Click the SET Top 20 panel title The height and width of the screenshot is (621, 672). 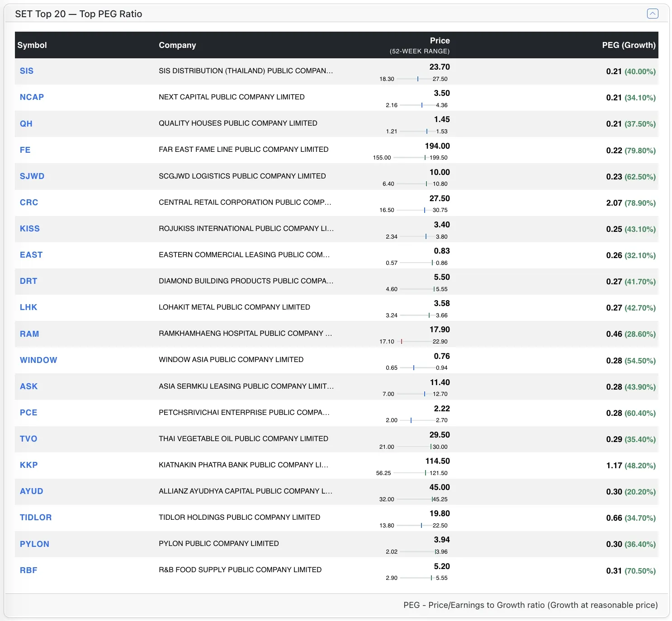tap(79, 14)
